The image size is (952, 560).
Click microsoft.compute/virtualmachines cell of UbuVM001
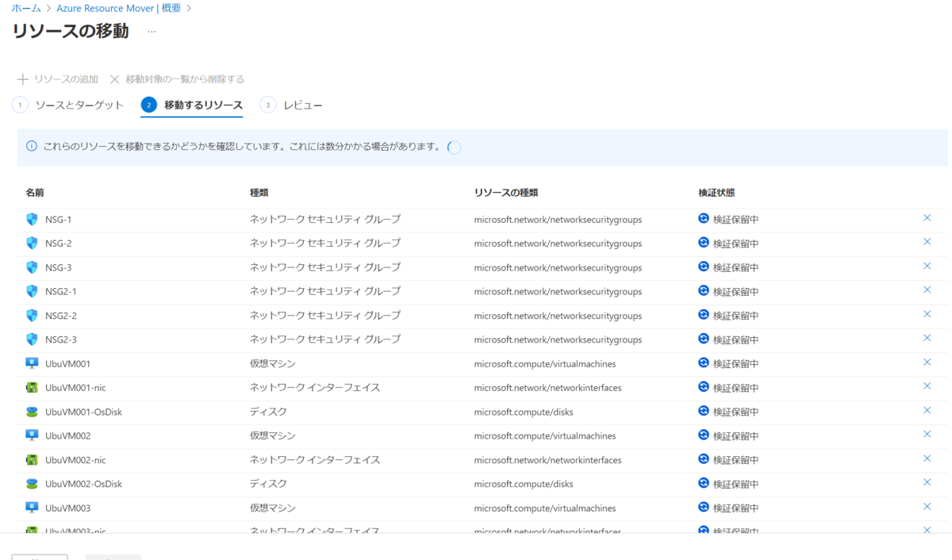[x=545, y=364]
